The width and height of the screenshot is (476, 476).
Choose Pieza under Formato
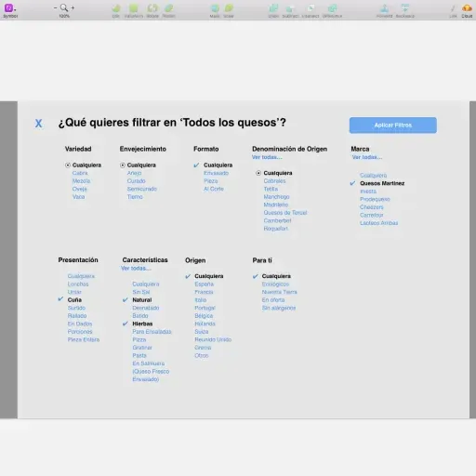[x=211, y=181]
